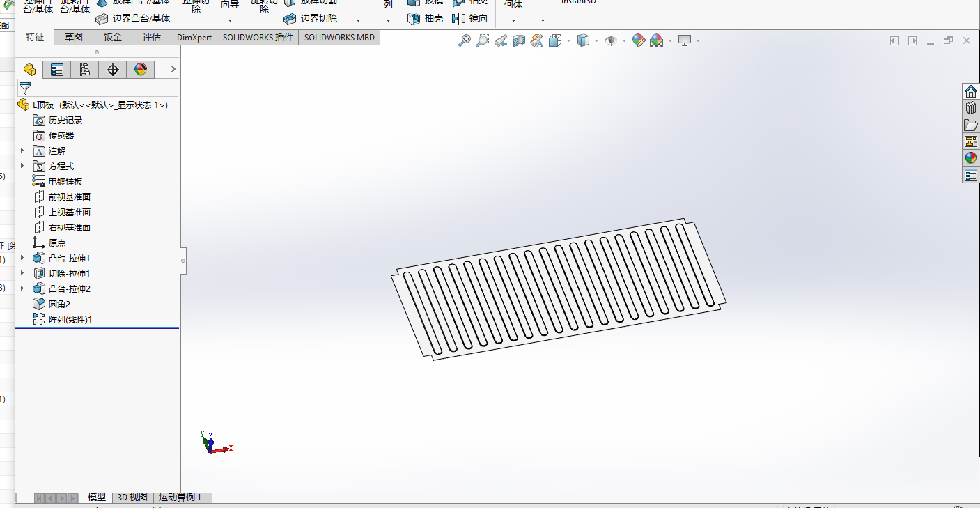Click the View Settings monitor icon

(x=685, y=41)
